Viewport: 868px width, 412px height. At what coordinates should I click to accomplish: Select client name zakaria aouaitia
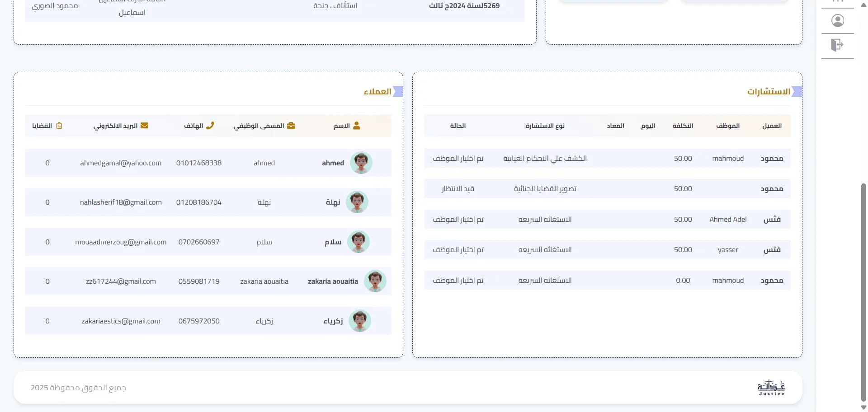coord(333,281)
